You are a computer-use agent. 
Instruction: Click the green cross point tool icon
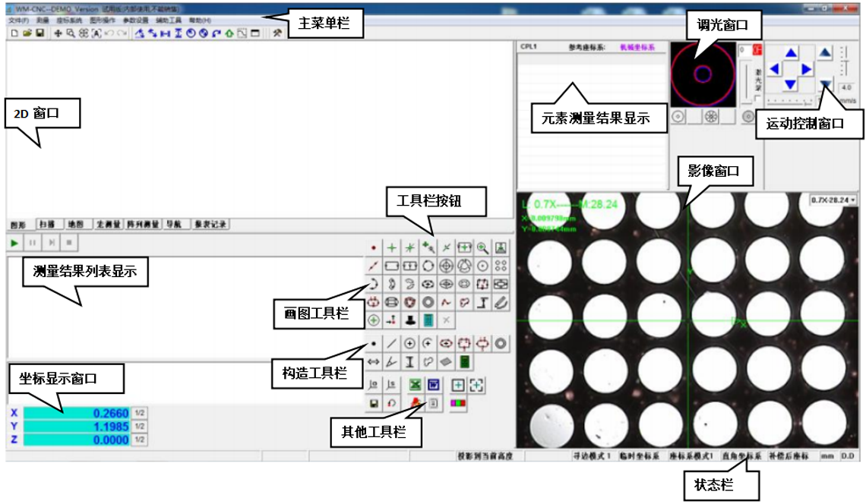pos(391,248)
